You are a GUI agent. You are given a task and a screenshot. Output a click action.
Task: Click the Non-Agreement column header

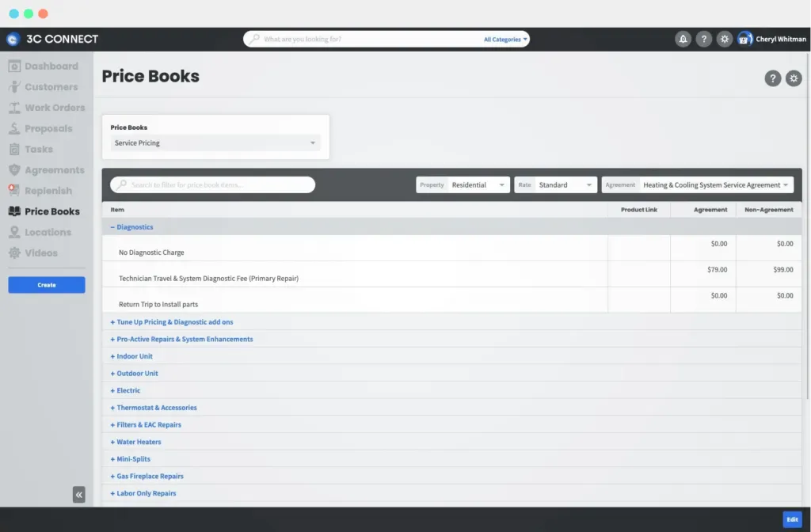(x=768, y=210)
